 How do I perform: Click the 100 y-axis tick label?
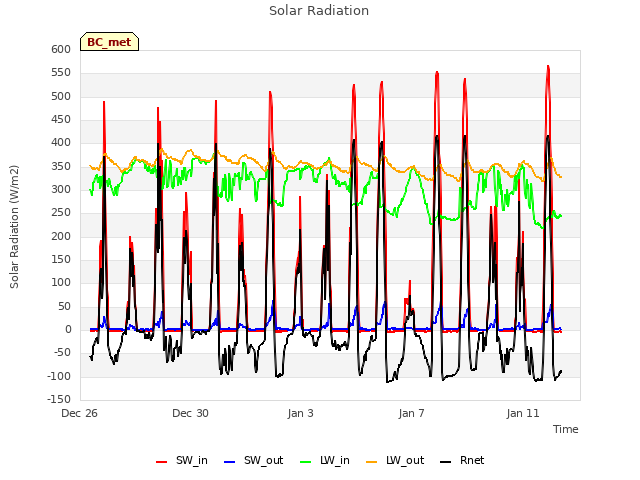61,283
